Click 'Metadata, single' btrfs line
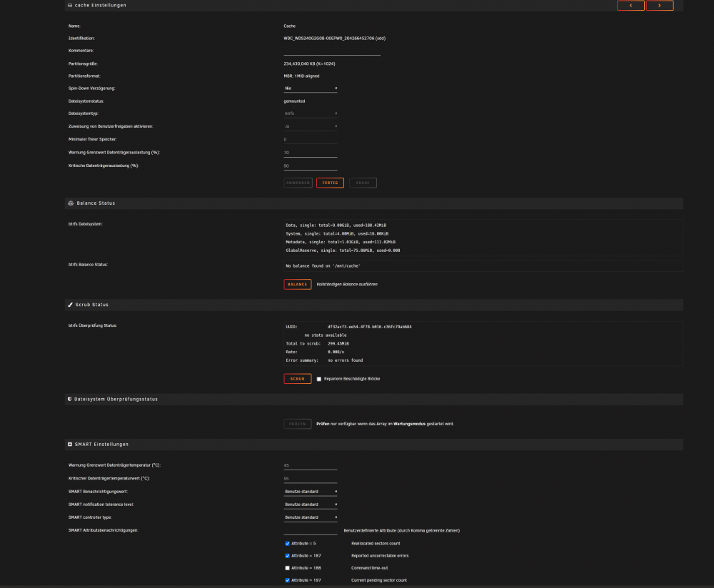Image resolution: width=714 pixels, height=588 pixels. point(341,242)
